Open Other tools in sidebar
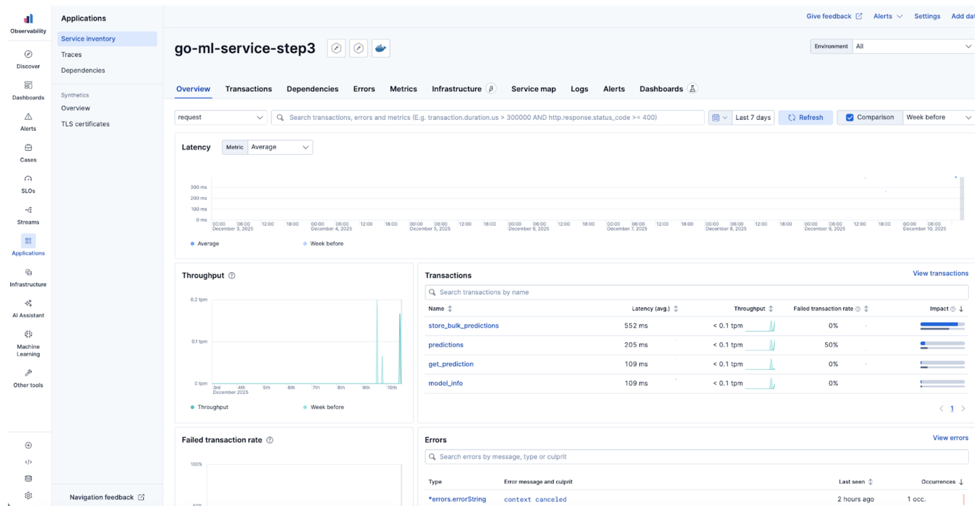The width and height of the screenshot is (980, 516). pyautogui.click(x=28, y=379)
